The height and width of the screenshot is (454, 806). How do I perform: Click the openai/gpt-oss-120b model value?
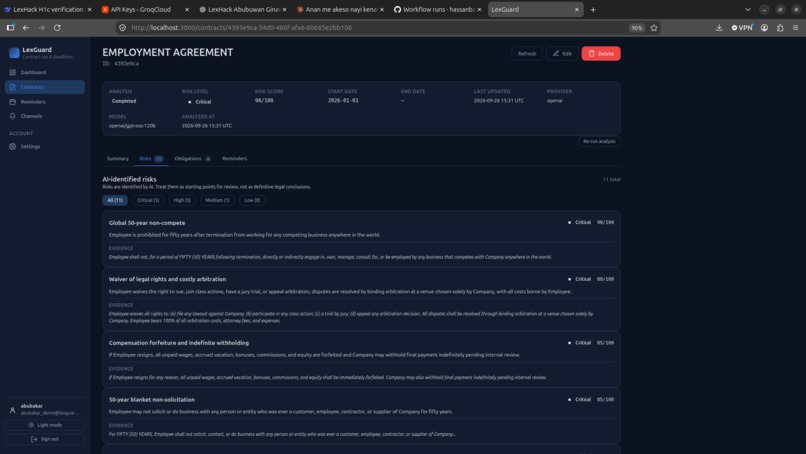[132, 126]
